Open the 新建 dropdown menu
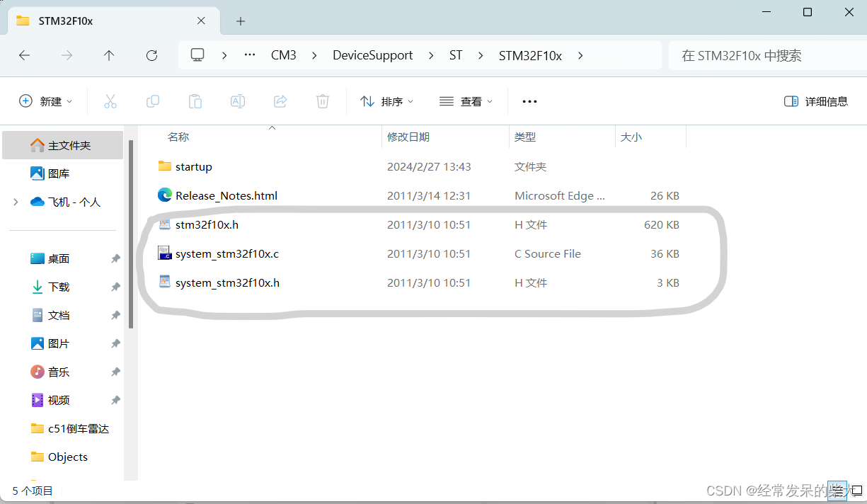 click(x=46, y=101)
